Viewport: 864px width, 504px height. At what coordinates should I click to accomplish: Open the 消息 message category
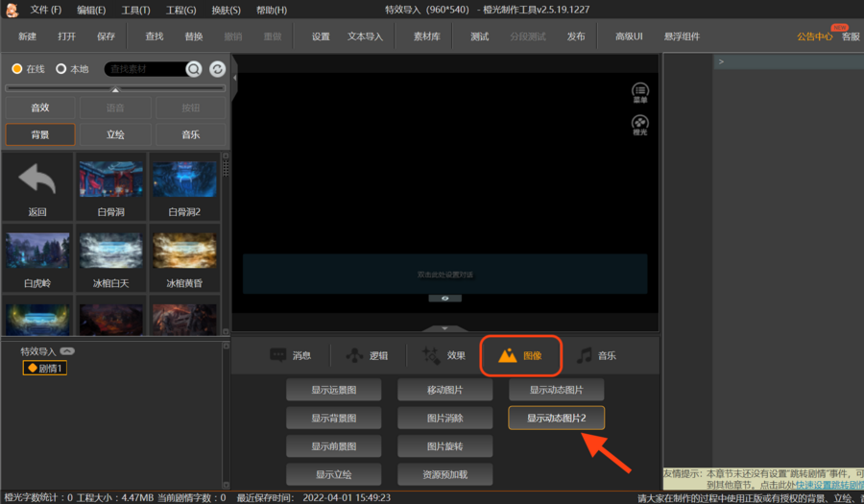click(291, 355)
